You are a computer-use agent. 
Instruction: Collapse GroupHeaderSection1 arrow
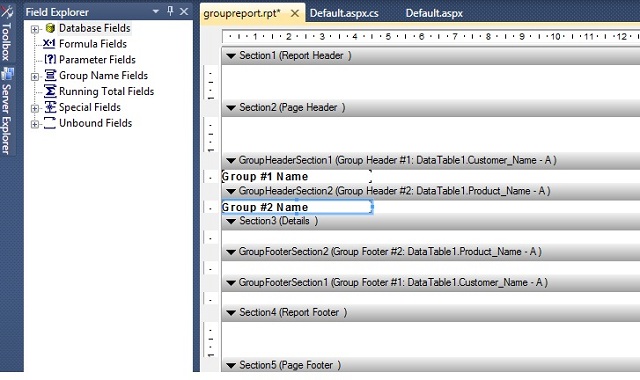pos(231,160)
